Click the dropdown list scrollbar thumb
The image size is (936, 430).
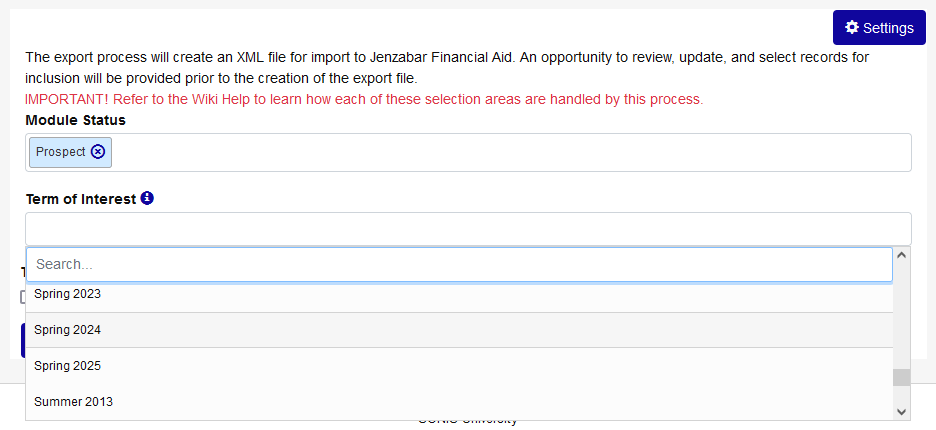click(x=902, y=377)
